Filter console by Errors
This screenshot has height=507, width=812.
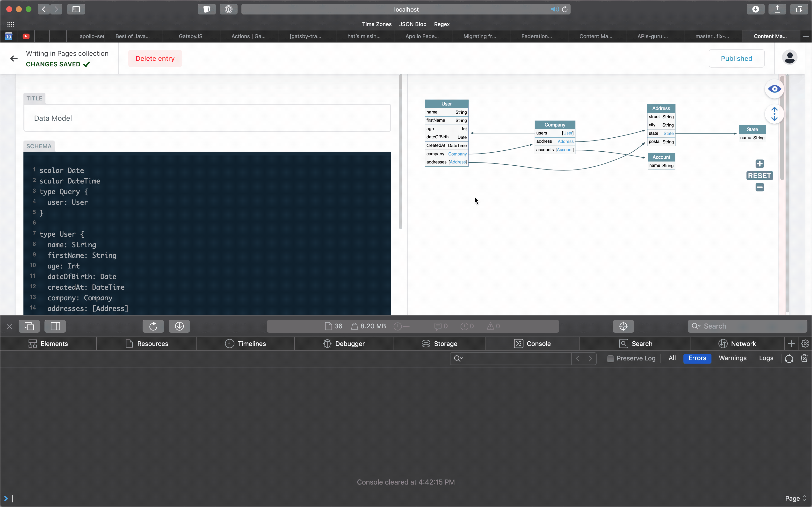(x=697, y=358)
